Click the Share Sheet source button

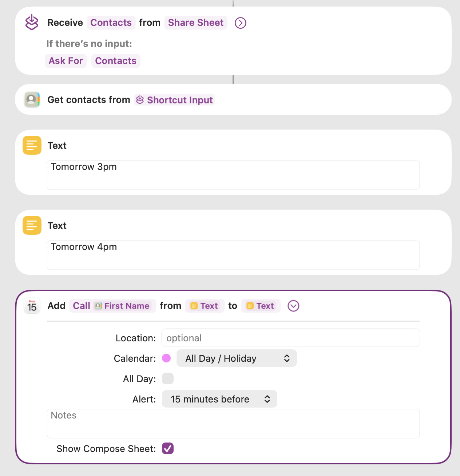196,23
